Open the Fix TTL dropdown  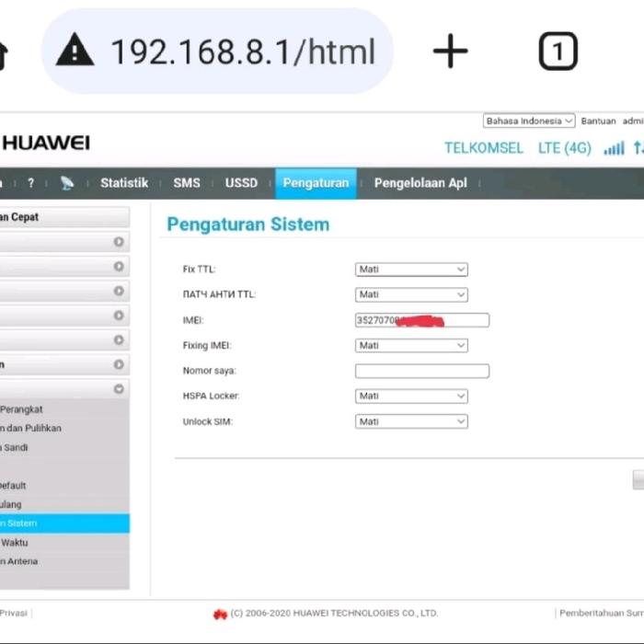411,270
